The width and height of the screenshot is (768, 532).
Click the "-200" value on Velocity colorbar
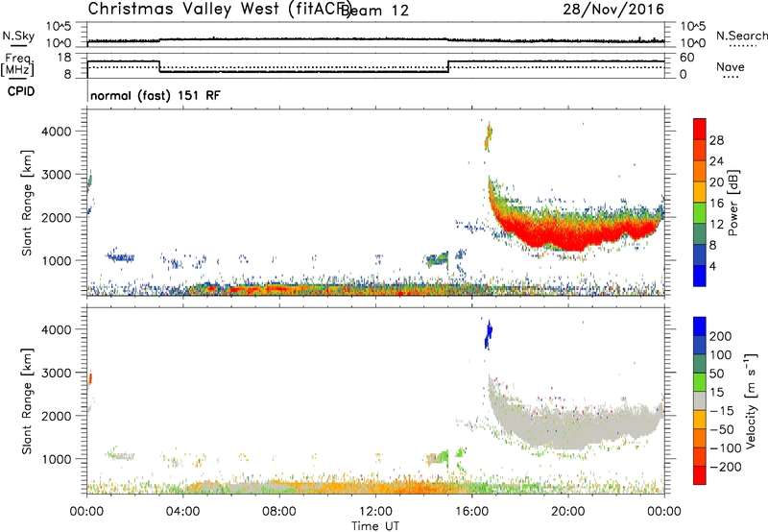[726, 467]
